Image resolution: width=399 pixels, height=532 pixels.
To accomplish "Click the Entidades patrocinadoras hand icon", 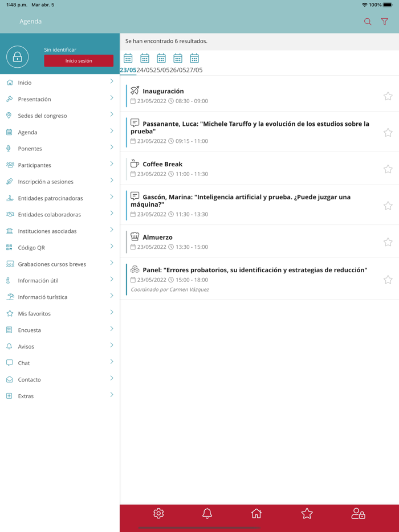I will tap(10, 198).
